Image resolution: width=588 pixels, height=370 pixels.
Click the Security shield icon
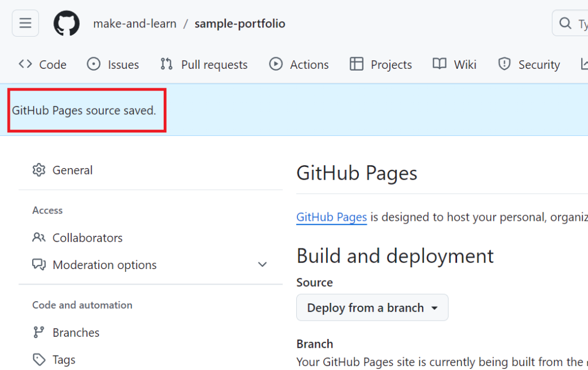504,64
